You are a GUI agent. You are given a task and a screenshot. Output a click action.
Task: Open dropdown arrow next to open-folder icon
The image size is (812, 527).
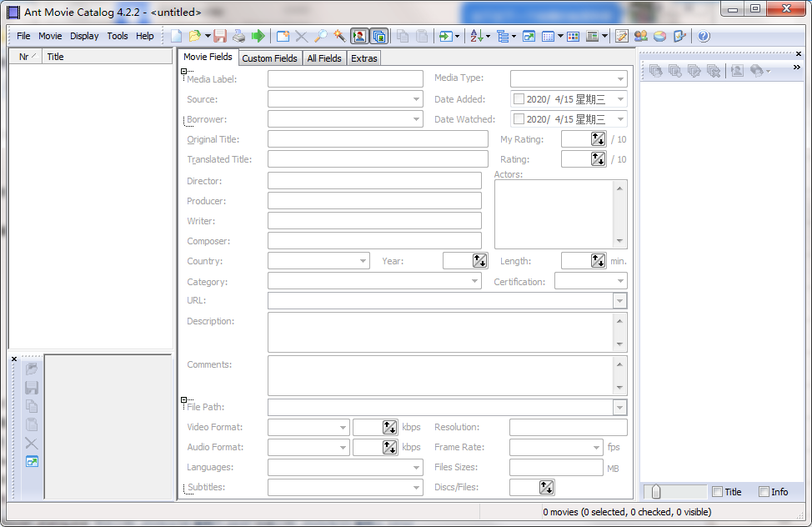pyautogui.click(x=208, y=37)
